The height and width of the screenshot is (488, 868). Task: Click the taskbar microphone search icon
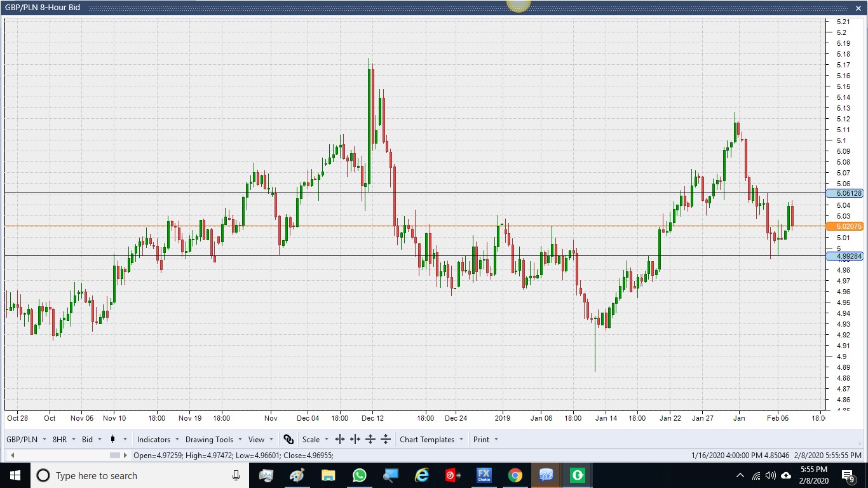click(236, 475)
